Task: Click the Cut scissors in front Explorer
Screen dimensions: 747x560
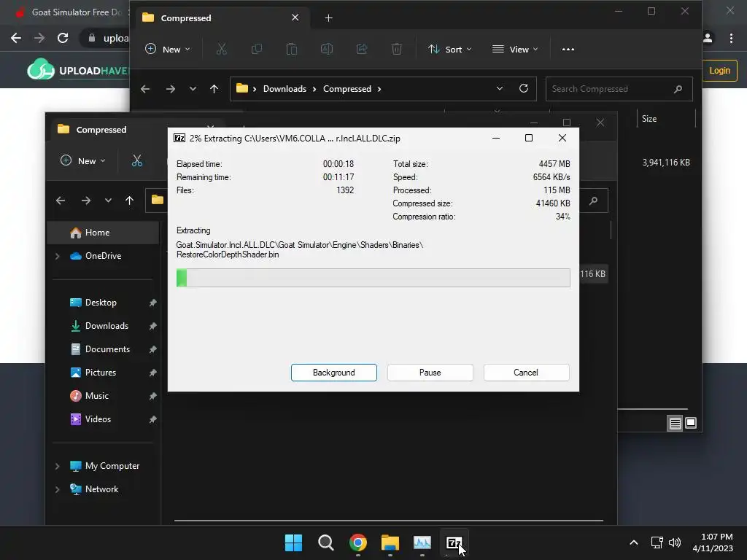Action: click(x=136, y=161)
